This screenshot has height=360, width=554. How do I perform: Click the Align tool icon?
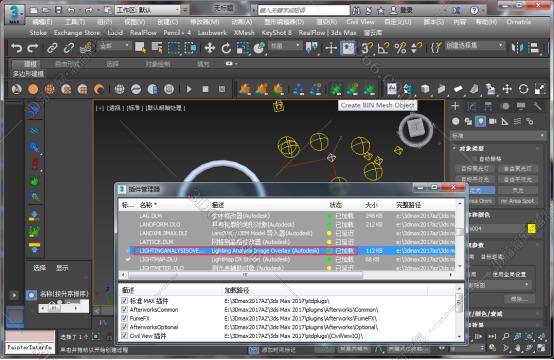tap(535, 48)
